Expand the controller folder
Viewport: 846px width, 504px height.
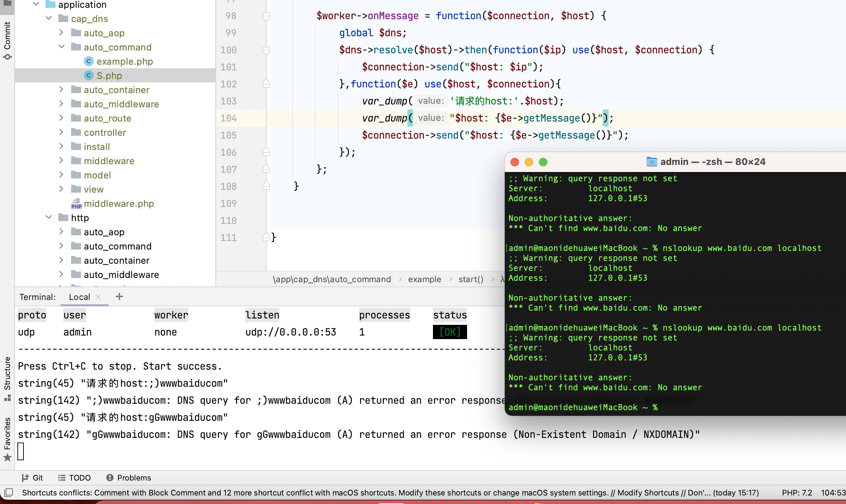(61, 132)
